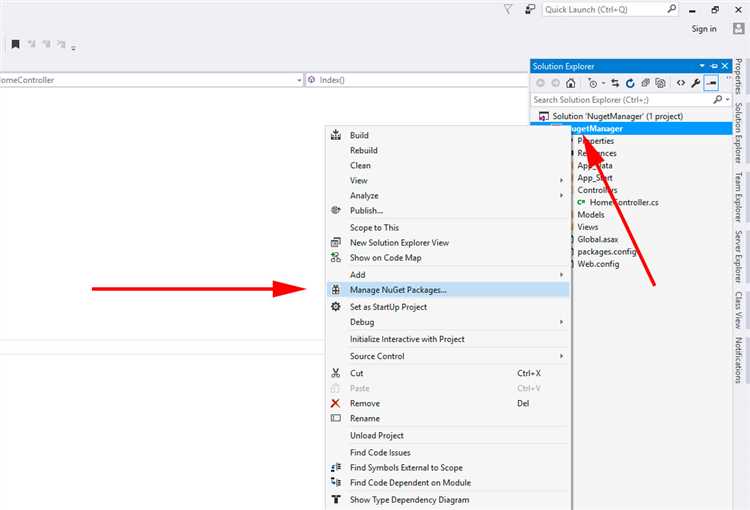Image resolution: width=750 pixels, height=510 pixels.
Task: Select Build in the context menu
Action: point(447,135)
